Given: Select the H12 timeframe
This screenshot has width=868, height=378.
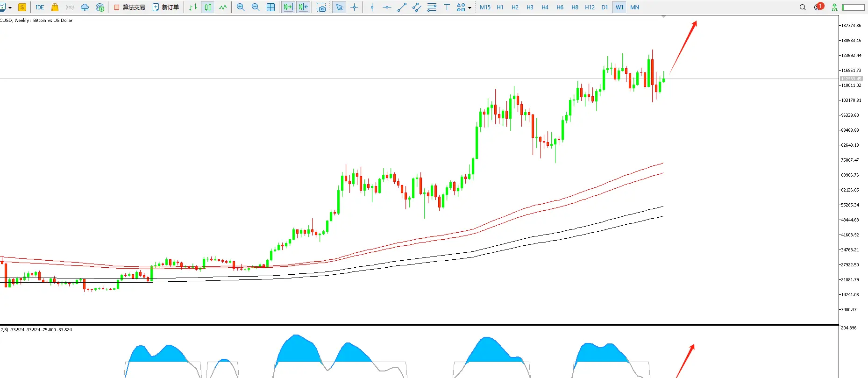Looking at the screenshot, I should pos(590,7).
